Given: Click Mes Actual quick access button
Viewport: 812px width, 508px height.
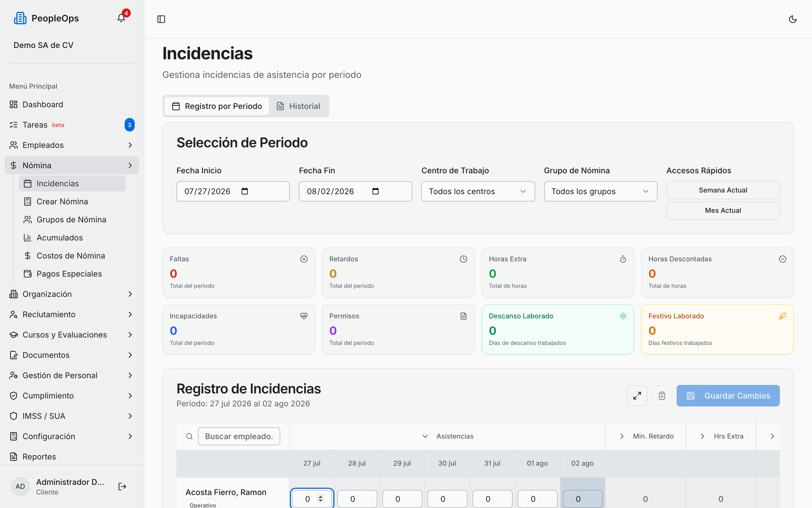Looking at the screenshot, I should (x=723, y=210).
